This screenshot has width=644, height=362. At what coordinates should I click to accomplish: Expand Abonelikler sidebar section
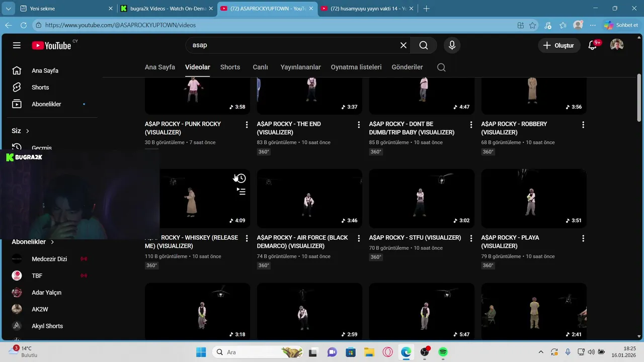32,242
